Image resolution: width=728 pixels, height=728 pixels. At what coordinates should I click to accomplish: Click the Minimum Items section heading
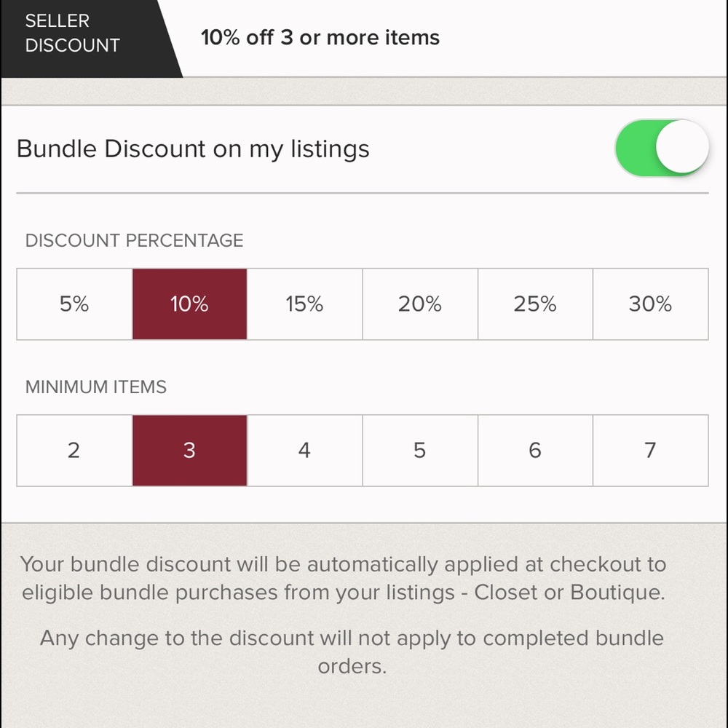[x=96, y=387]
